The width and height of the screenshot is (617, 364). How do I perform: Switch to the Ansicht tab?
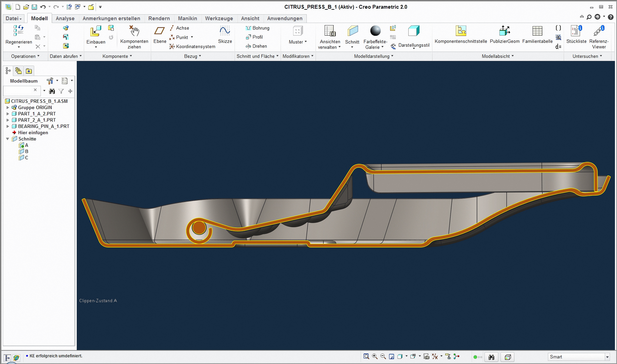250,18
